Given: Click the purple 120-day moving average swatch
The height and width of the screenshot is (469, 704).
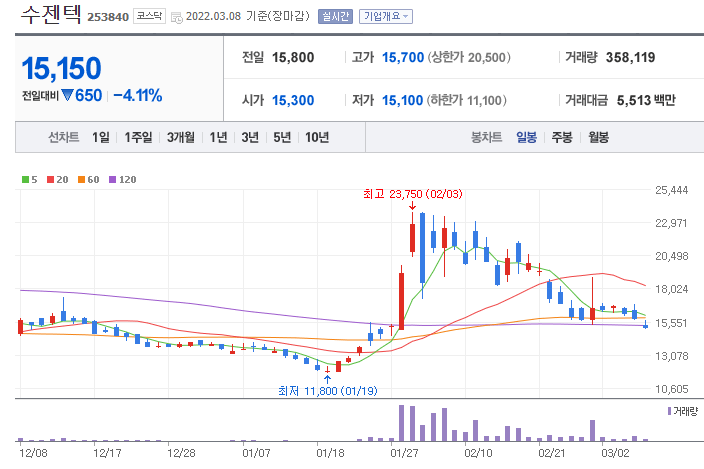Looking at the screenshot, I should pos(113,180).
